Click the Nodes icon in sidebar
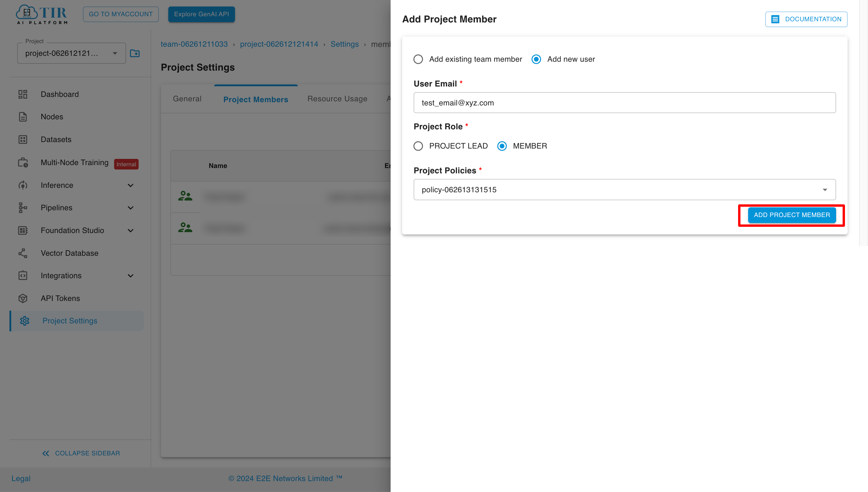 tap(23, 117)
